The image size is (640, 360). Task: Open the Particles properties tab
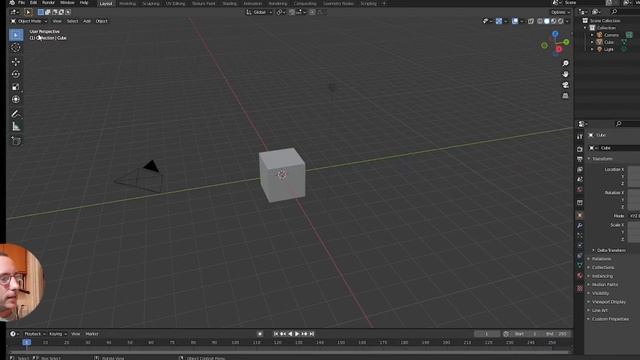(580, 236)
